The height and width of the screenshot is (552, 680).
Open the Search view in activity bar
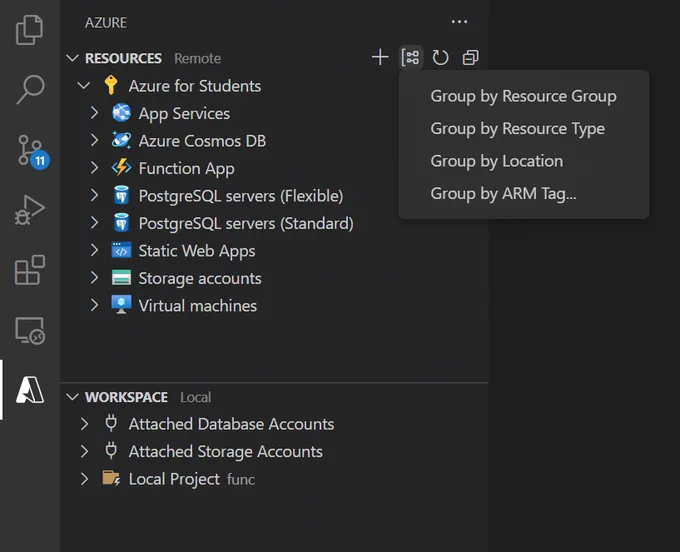tap(30, 90)
